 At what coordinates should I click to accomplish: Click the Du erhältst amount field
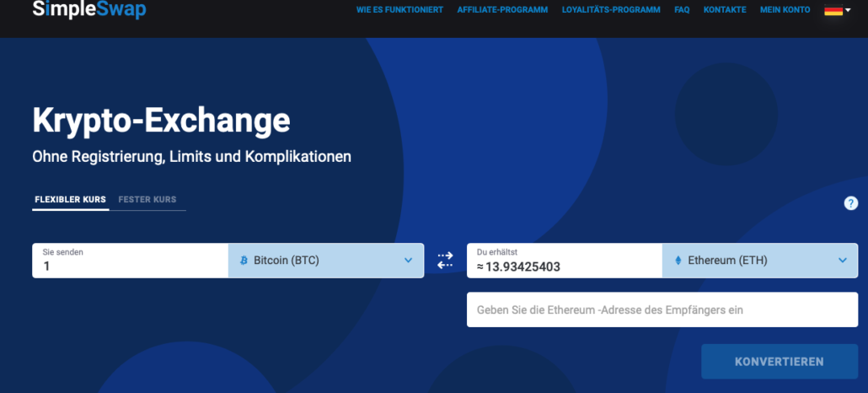565,261
